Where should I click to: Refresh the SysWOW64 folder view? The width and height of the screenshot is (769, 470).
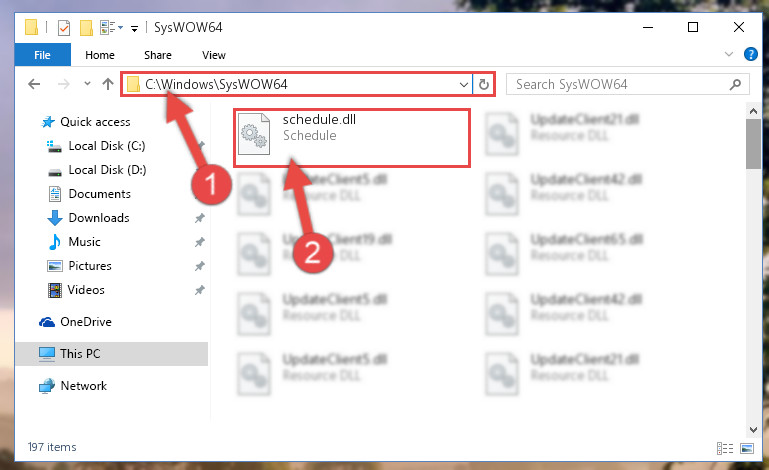(x=484, y=84)
